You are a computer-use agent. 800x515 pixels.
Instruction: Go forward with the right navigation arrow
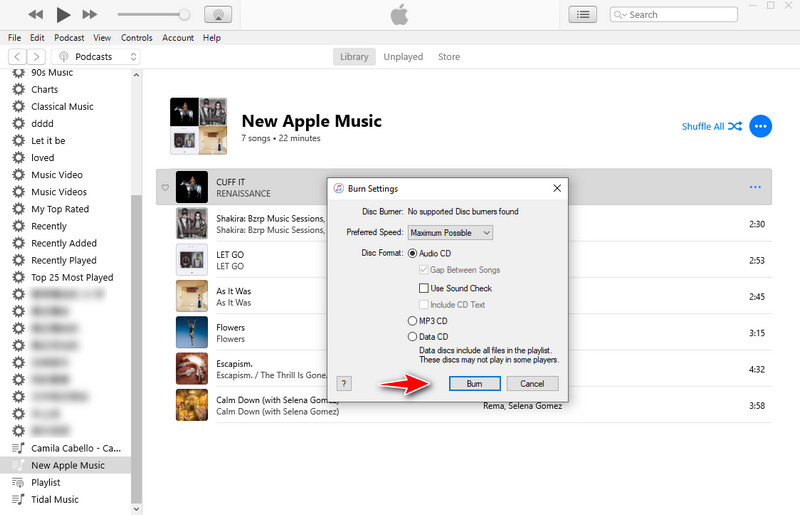click(36, 57)
